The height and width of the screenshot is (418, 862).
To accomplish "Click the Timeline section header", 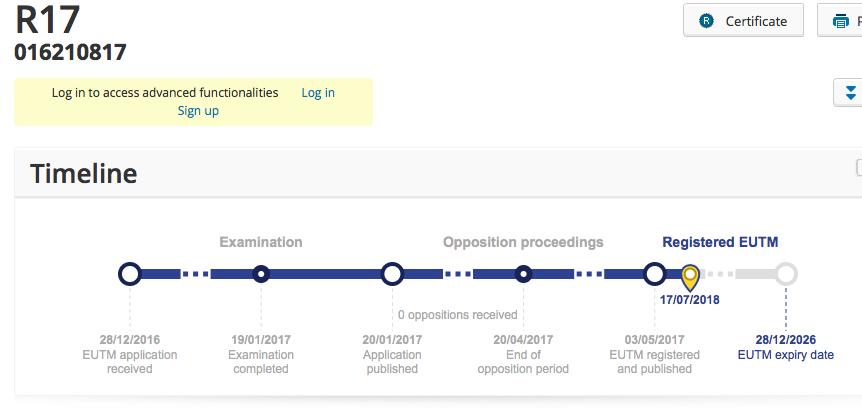I will coord(84,173).
